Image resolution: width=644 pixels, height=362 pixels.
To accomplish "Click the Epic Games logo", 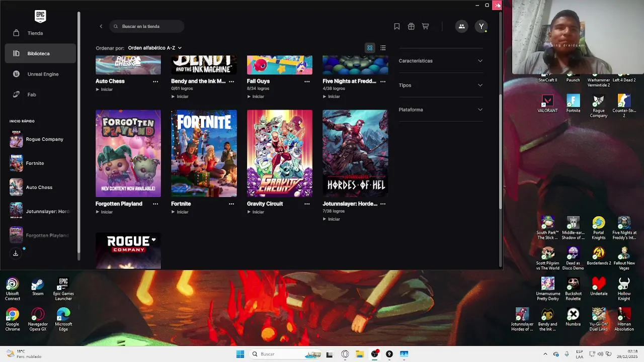I will click(40, 16).
